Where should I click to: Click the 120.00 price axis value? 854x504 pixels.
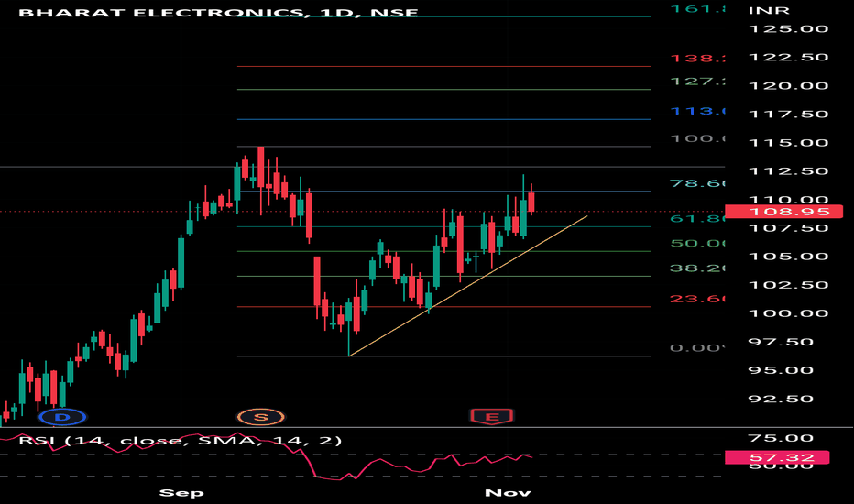click(788, 85)
